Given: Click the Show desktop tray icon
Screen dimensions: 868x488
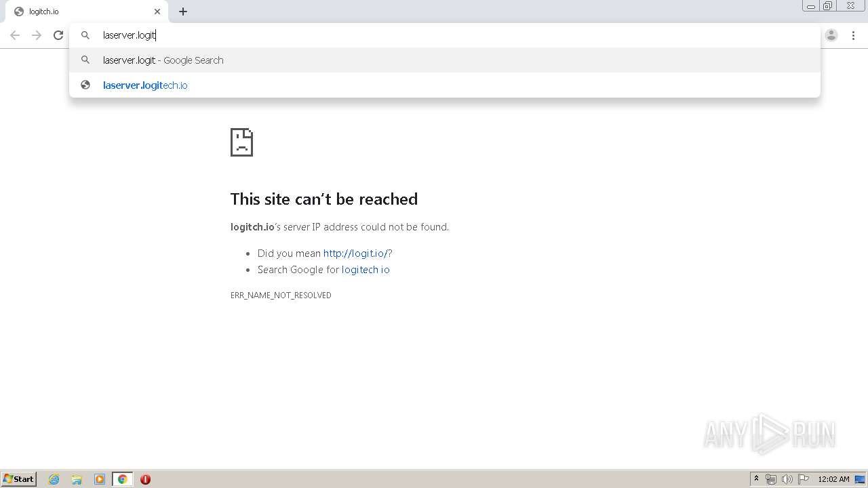Looking at the screenshot, I should 861,479.
